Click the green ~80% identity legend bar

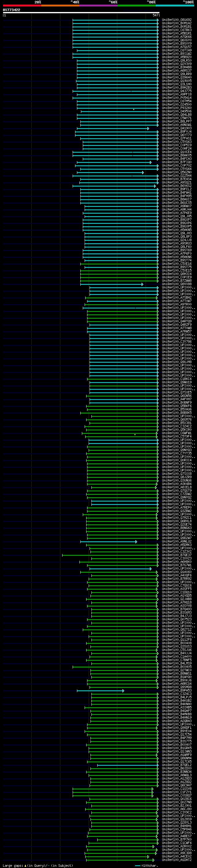point(137,6)
